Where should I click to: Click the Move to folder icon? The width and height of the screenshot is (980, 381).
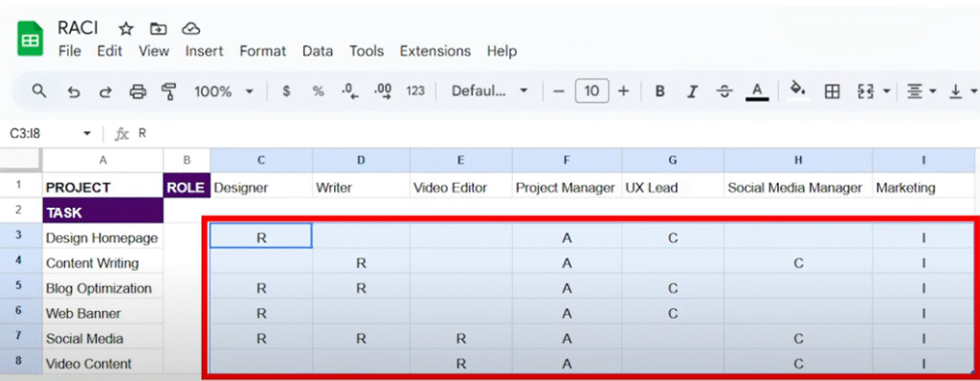tap(158, 28)
